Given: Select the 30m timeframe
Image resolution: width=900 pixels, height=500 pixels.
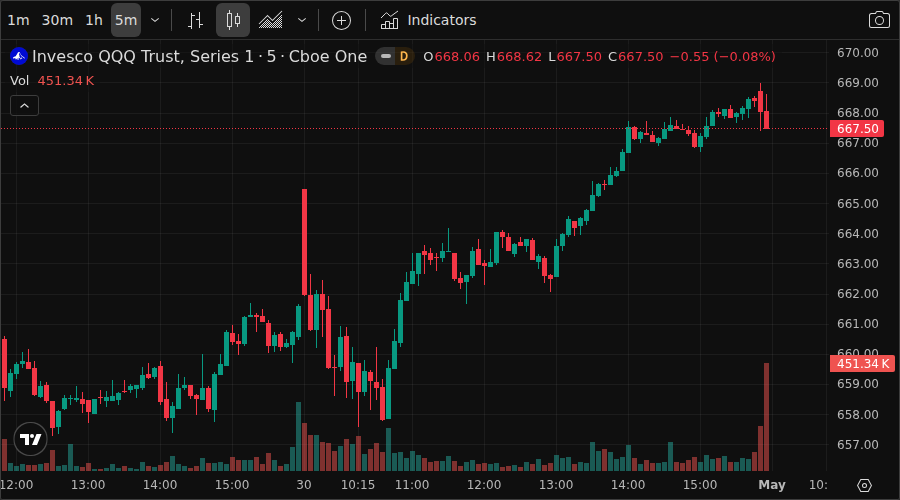Looking at the screenshot, I should (57, 20).
